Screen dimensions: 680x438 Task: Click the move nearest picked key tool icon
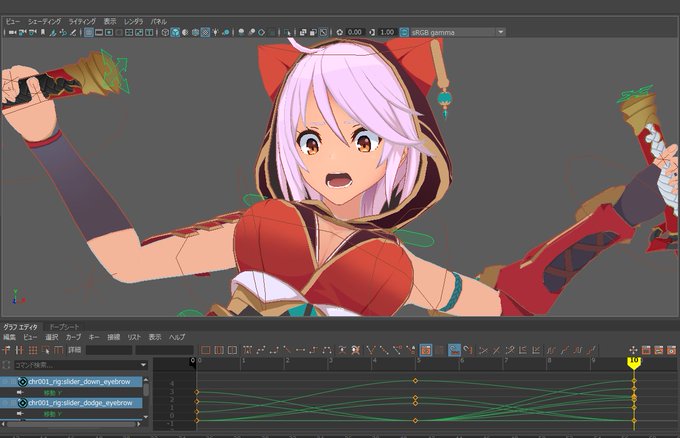coord(7,350)
